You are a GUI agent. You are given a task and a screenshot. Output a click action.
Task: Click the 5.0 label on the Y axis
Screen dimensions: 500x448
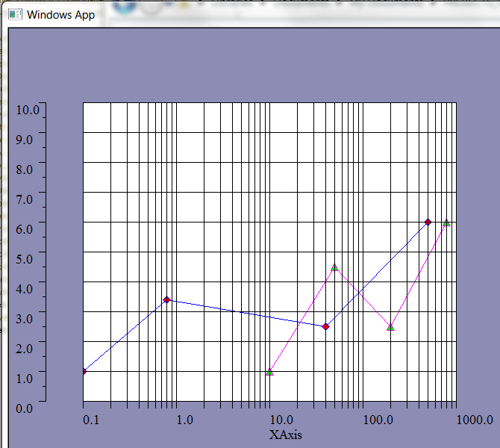[x=25, y=258]
